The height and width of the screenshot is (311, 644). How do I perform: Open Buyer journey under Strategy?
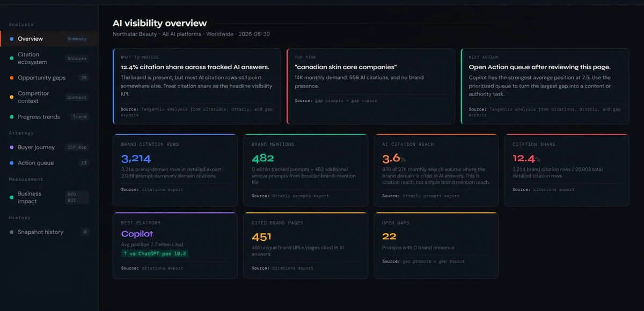(49, 147)
